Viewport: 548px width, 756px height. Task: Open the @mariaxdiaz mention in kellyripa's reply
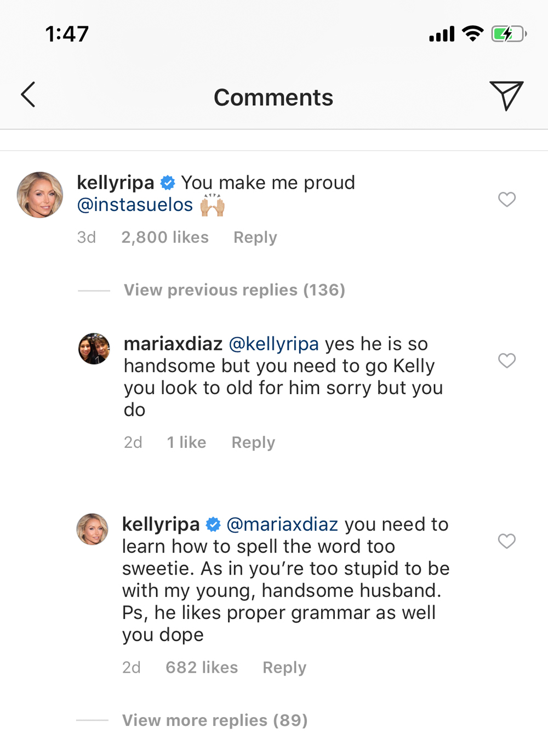(x=281, y=524)
